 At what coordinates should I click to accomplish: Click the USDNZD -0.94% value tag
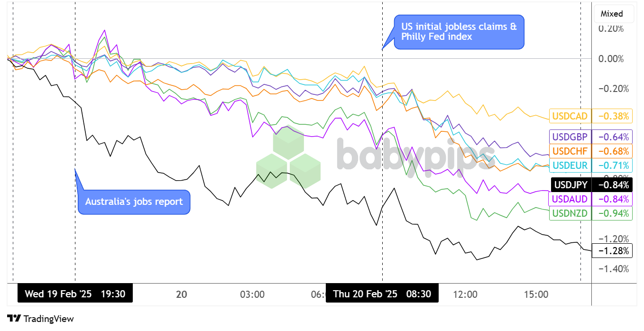coord(613,213)
